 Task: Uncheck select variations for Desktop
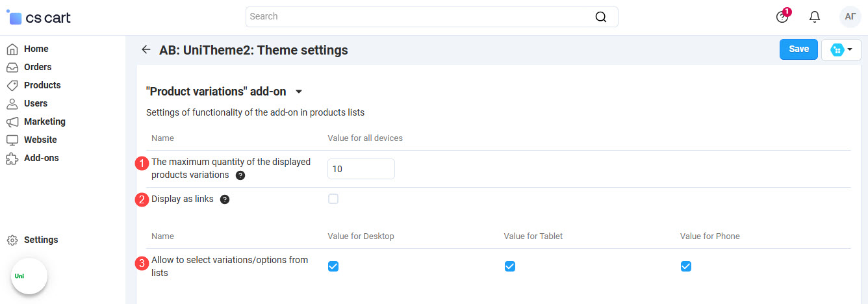click(x=333, y=266)
